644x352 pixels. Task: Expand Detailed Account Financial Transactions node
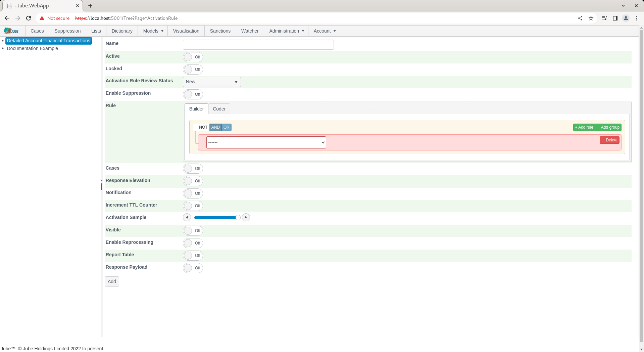(x=3, y=41)
